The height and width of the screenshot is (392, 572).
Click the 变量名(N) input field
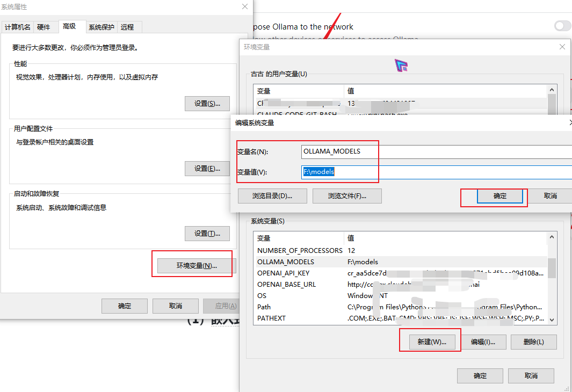[x=437, y=151]
